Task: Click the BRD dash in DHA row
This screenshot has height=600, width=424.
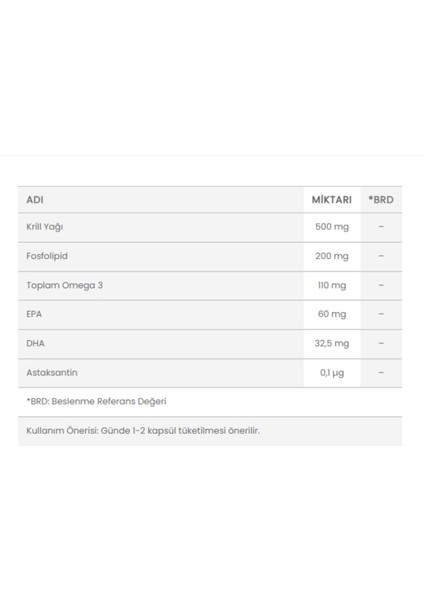Action: [x=381, y=343]
